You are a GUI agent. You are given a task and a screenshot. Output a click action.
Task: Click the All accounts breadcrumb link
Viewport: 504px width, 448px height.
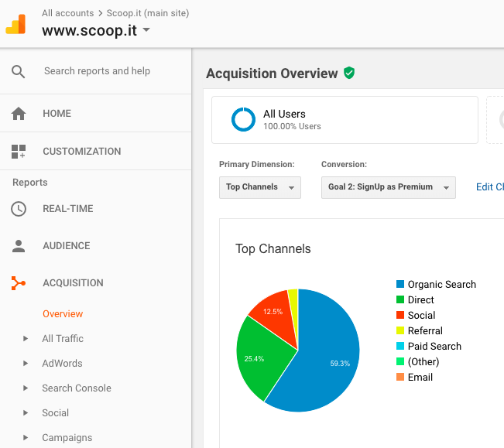(x=68, y=13)
